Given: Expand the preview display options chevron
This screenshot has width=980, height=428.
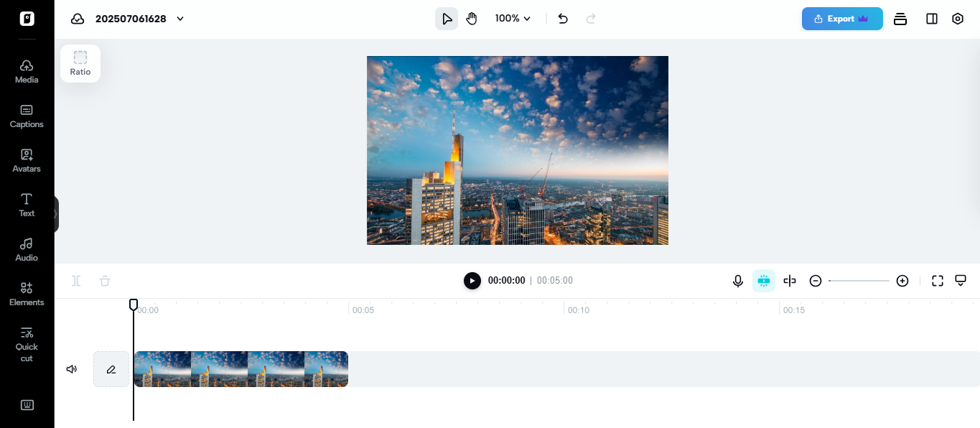Looking at the screenshot, I should [x=961, y=281].
